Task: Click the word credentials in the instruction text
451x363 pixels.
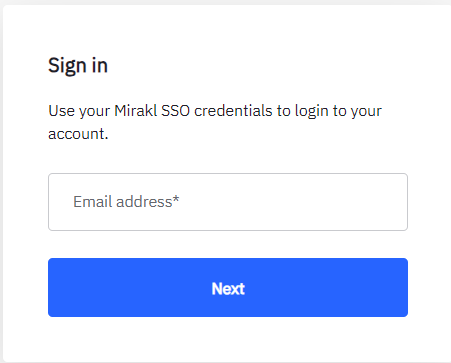Action: point(233,111)
